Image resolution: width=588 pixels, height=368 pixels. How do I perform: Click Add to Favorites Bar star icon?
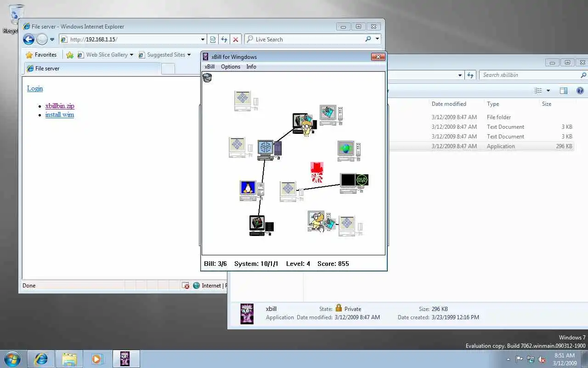click(x=69, y=55)
